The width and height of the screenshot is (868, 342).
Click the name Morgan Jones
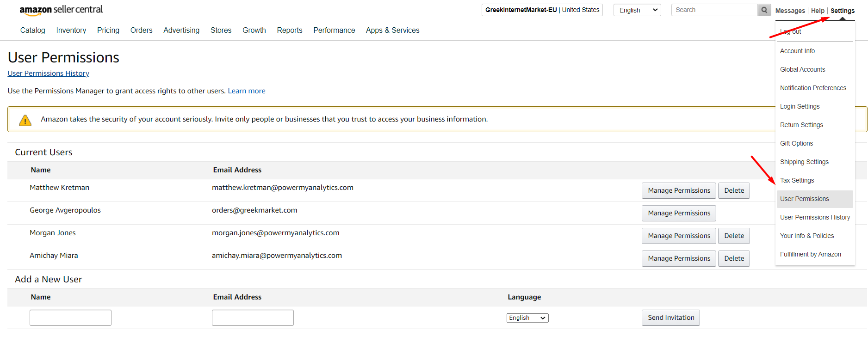click(x=53, y=233)
